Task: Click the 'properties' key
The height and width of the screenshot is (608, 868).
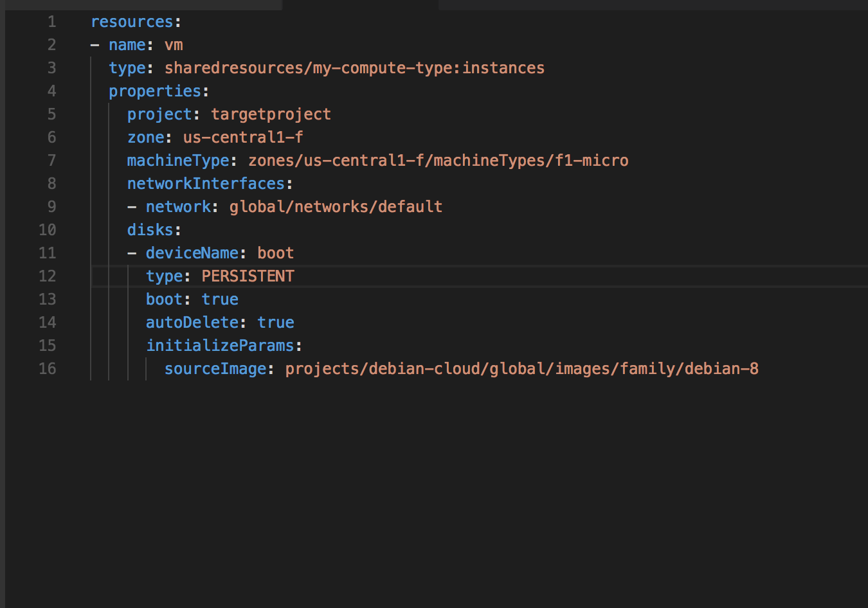Action: (x=154, y=91)
